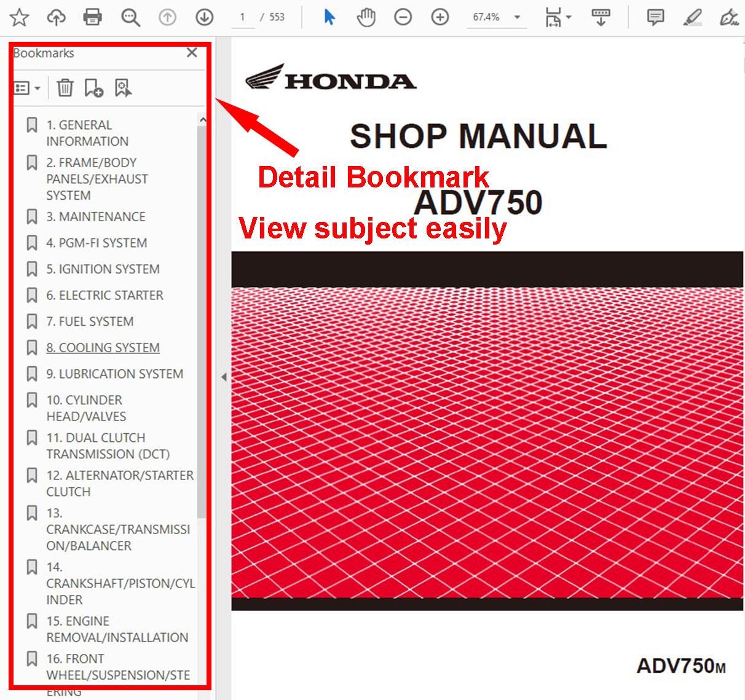
Task: Select the highlighter pen tool
Action: pyautogui.click(x=693, y=17)
